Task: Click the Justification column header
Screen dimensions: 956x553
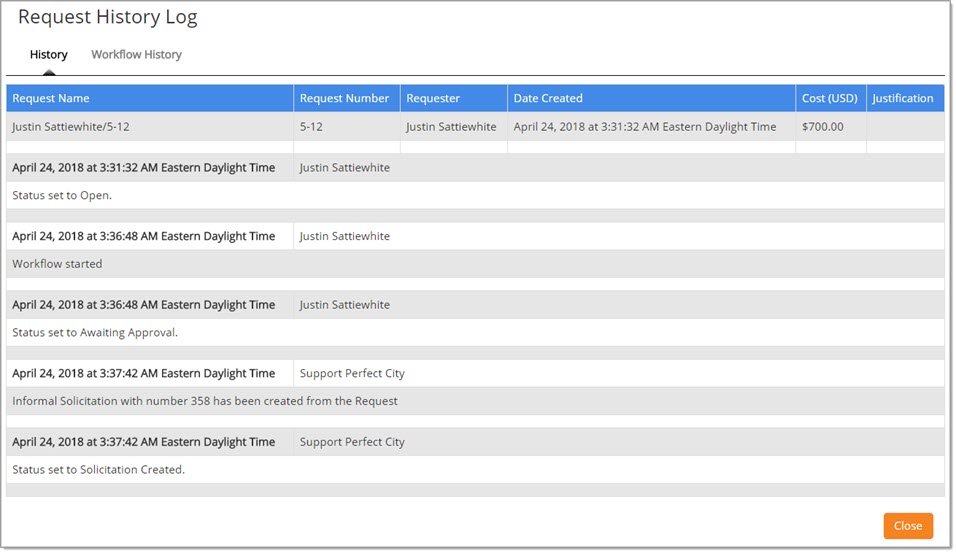Action: (x=902, y=98)
